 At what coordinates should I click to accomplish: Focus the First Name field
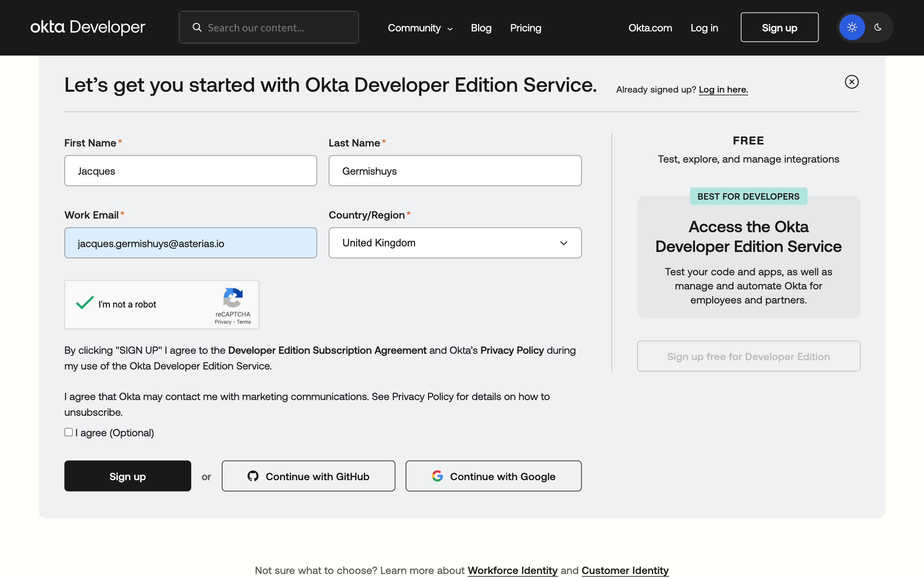coord(190,171)
